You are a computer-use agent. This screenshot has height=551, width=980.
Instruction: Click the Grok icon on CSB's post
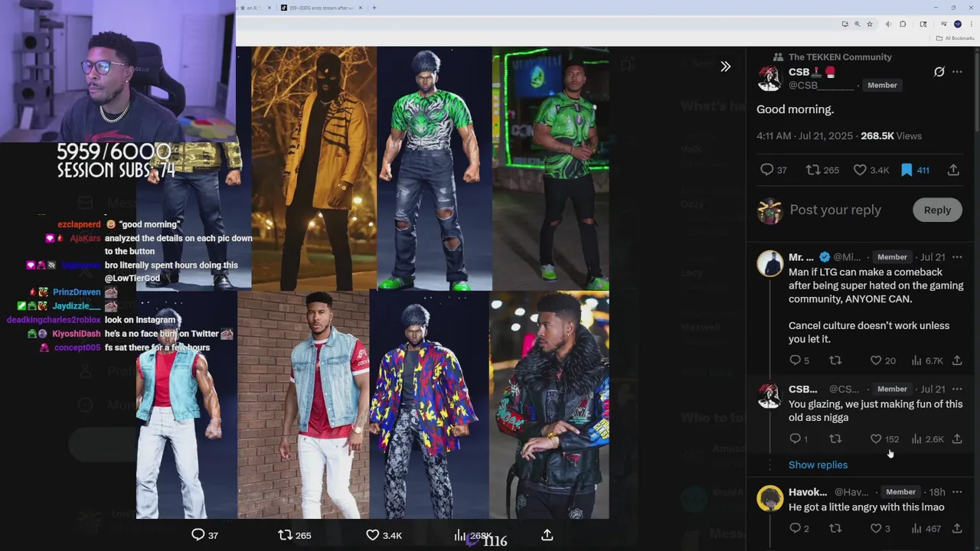[x=939, y=72]
